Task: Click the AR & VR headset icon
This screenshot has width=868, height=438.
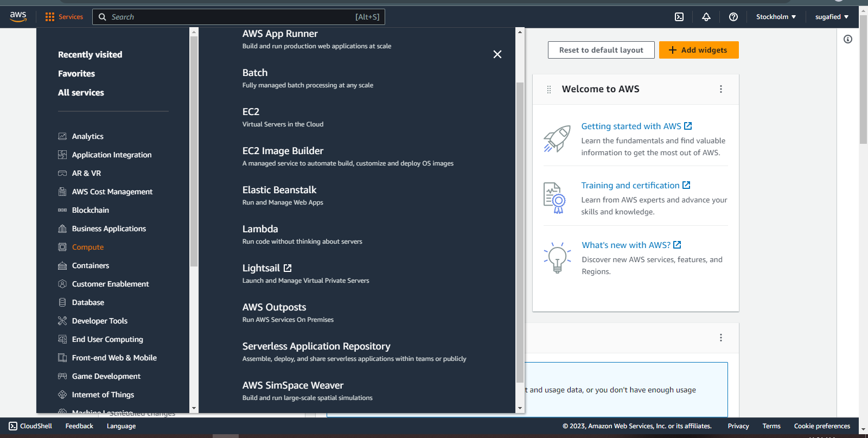Action: tap(62, 173)
